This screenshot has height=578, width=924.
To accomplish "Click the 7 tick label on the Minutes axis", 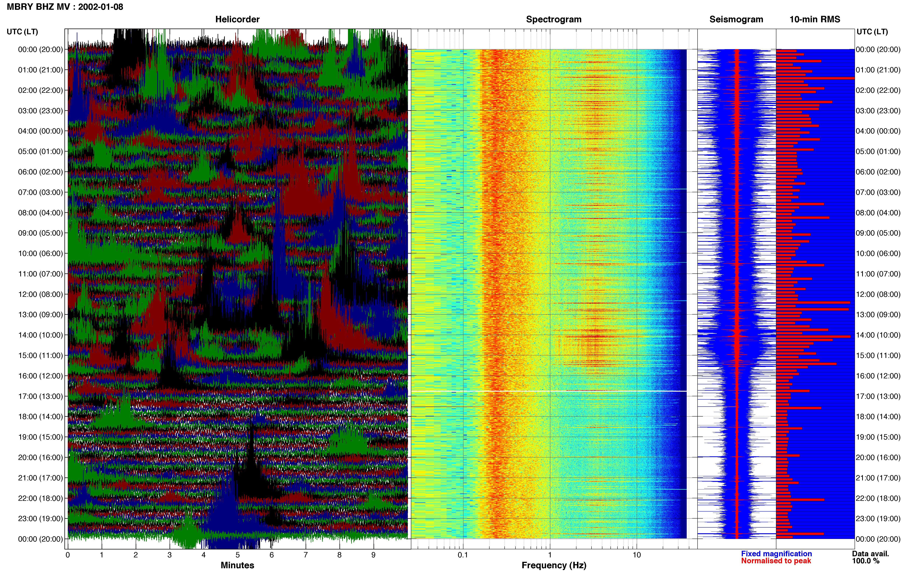I will (306, 555).
